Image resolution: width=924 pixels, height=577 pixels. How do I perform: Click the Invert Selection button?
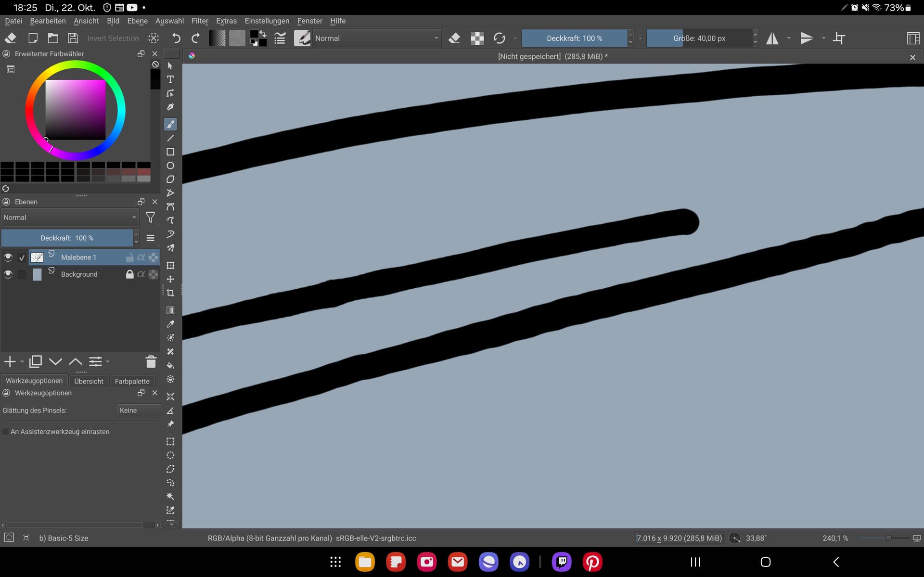pos(113,38)
